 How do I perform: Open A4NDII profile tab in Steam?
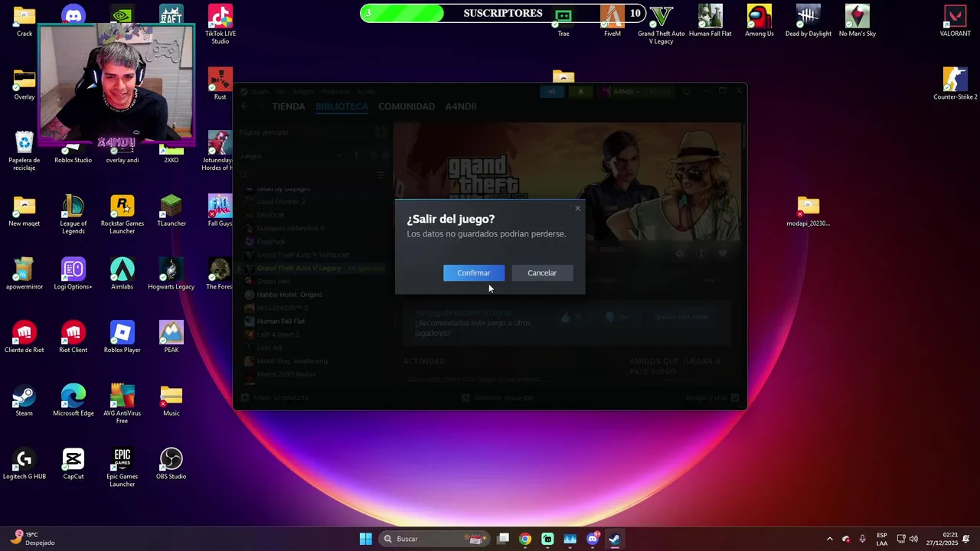point(461,106)
